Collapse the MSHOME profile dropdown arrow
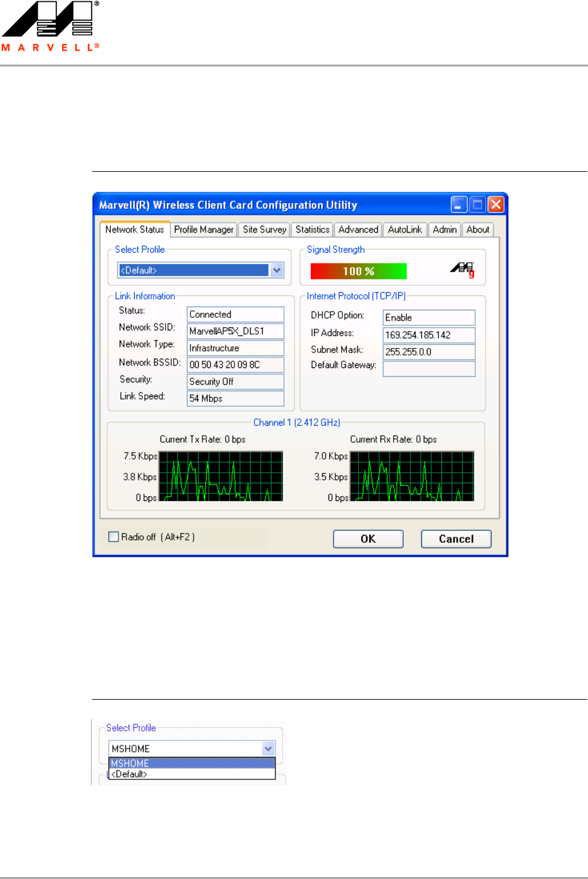The width and height of the screenshot is (588, 879). pos(268,749)
